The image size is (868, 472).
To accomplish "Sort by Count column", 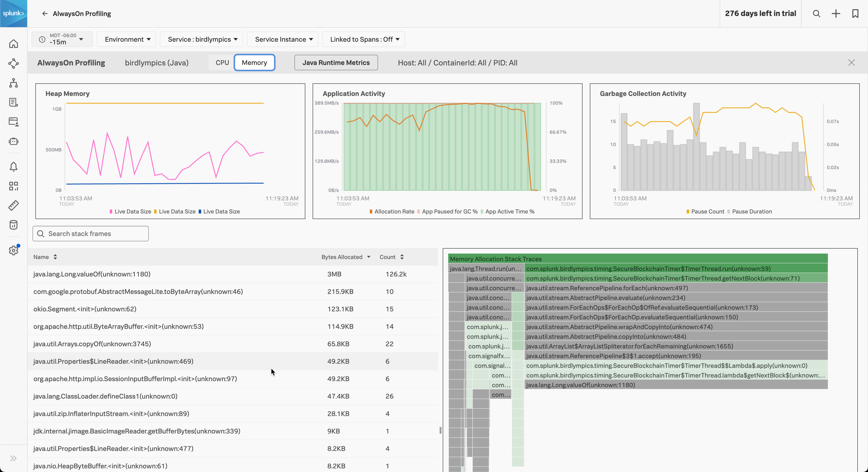I will tap(392, 257).
